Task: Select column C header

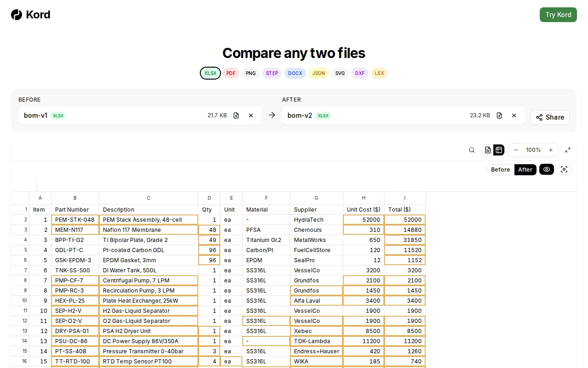Action: (x=148, y=198)
